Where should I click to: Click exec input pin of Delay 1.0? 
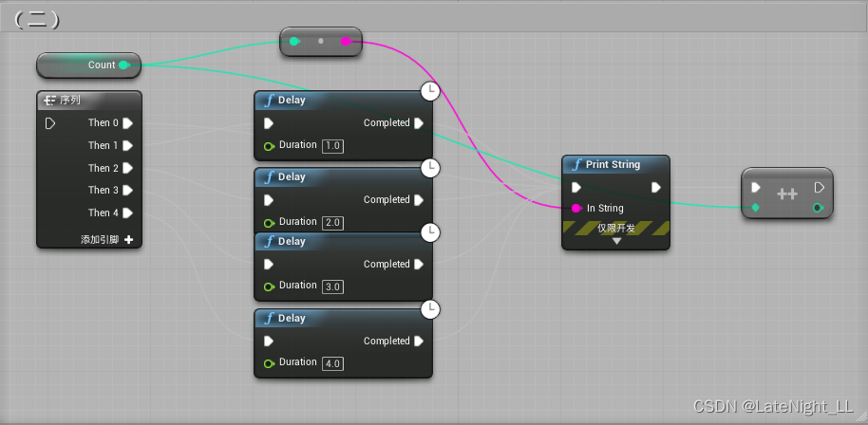pyautogui.click(x=269, y=123)
